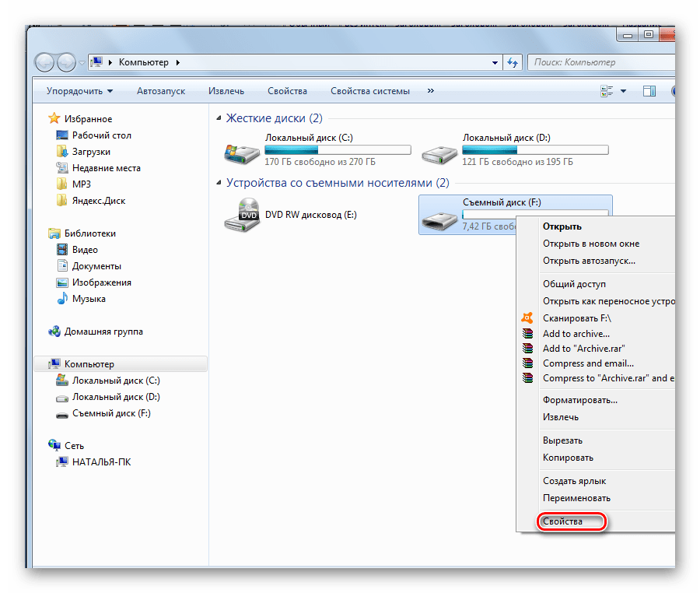Click Сканировать F:\ in context menu
The height and width of the screenshot is (593, 700).
[x=576, y=318]
